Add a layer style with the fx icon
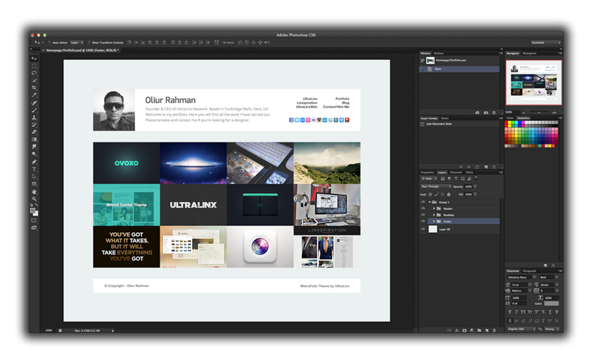This screenshot has height=364, width=595. [457, 331]
